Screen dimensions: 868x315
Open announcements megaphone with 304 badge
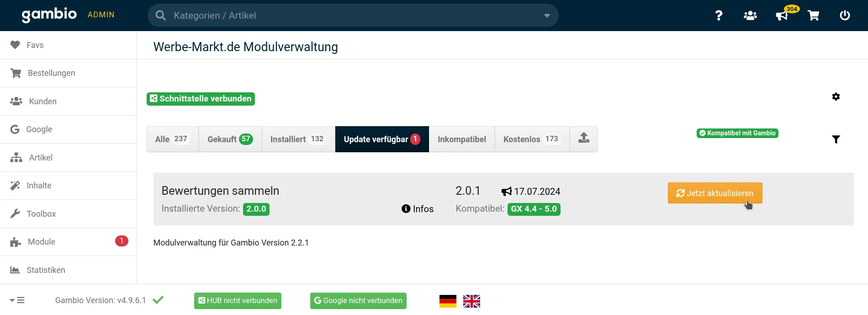coord(782,16)
